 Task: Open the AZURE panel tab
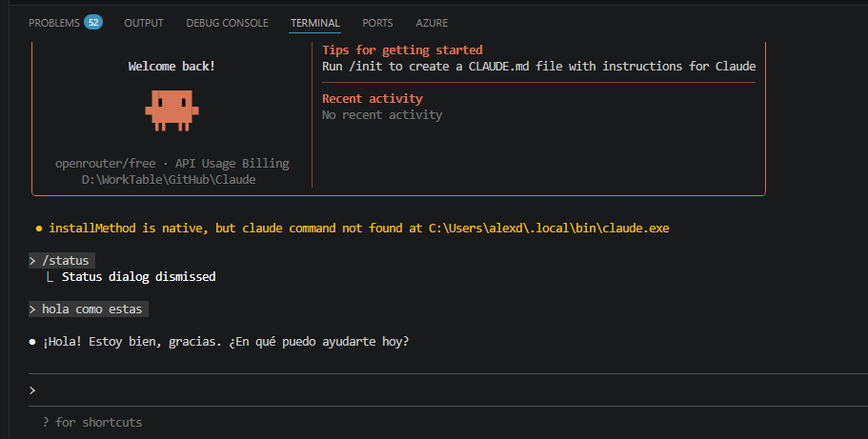pos(432,22)
